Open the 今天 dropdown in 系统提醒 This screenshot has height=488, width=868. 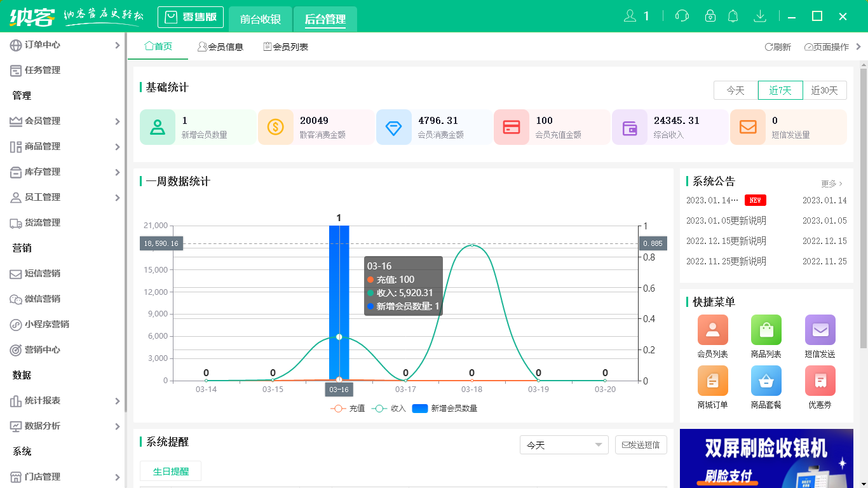(564, 445)
